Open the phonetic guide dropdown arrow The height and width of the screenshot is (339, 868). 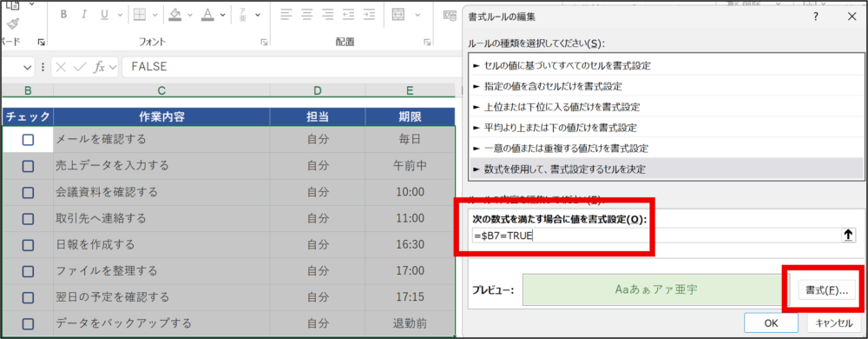click(x=258, y=15)
